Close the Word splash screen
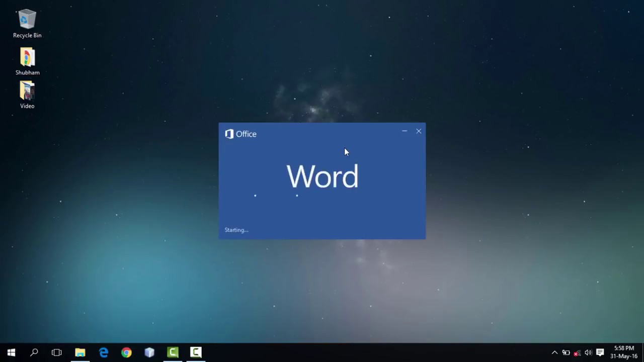This screenshot has width=644, height=362. point(419,131)
